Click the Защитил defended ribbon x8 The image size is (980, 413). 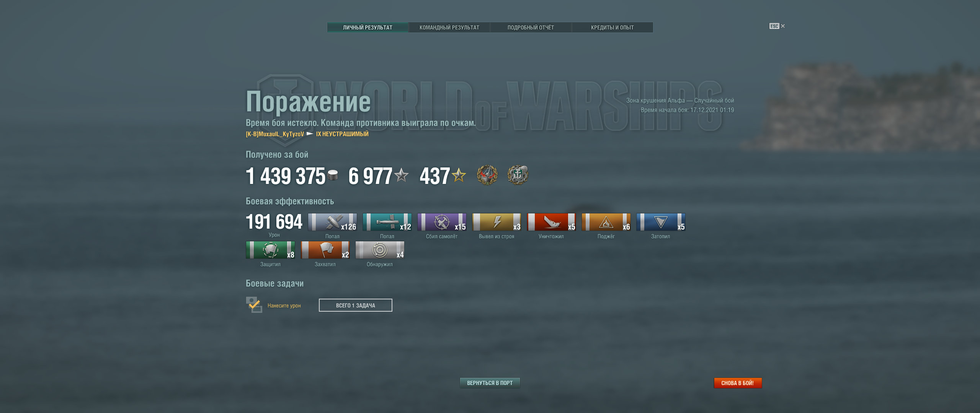(270, 250)
